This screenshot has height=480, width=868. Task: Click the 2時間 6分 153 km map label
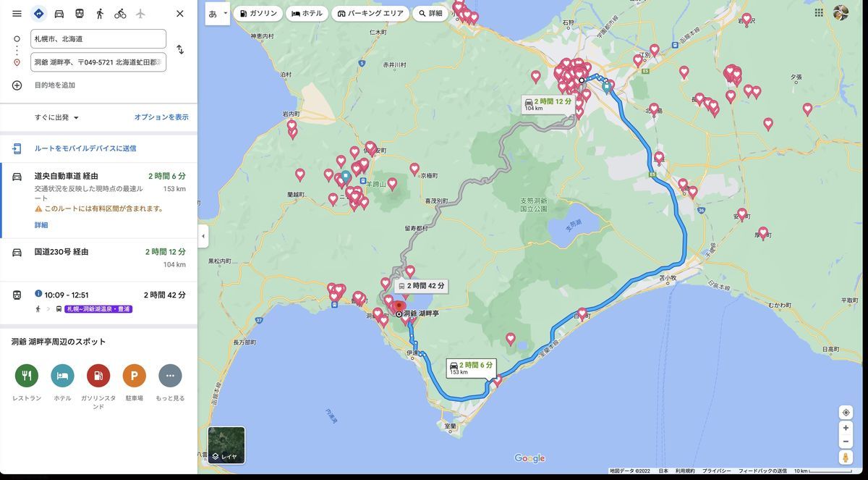[x=472, y=368]
